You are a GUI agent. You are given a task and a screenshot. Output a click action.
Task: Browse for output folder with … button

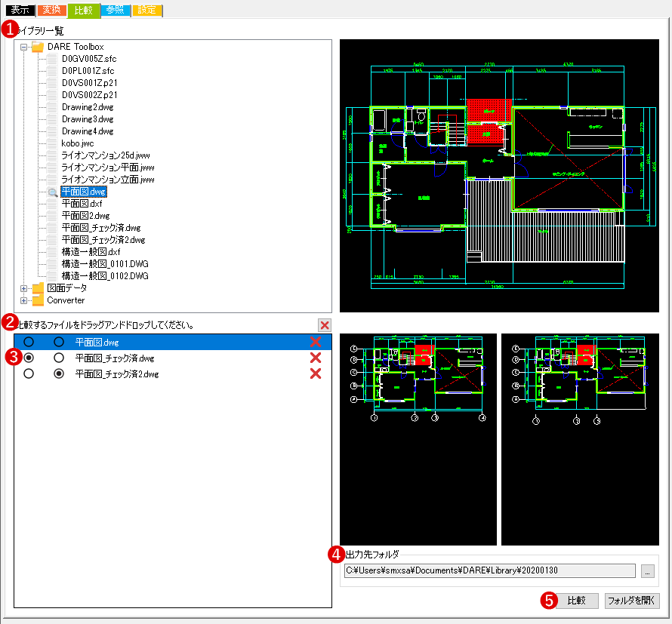coord(648,571)
